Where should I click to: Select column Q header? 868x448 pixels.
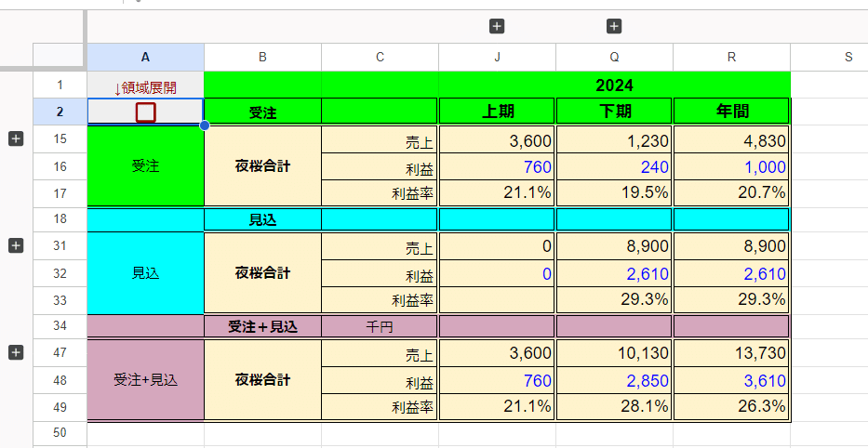[x=614, y=57]
